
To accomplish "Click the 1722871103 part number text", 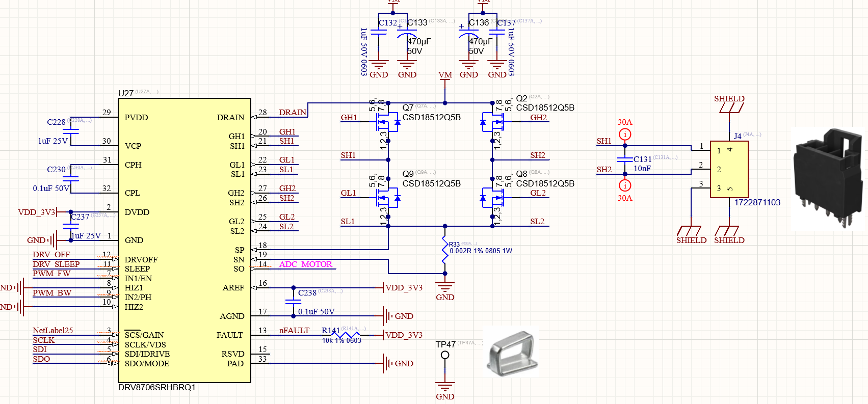I will [757, 202].
